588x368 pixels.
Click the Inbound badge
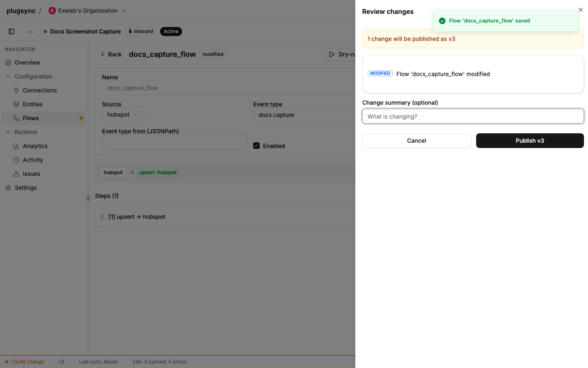point(140,31)
